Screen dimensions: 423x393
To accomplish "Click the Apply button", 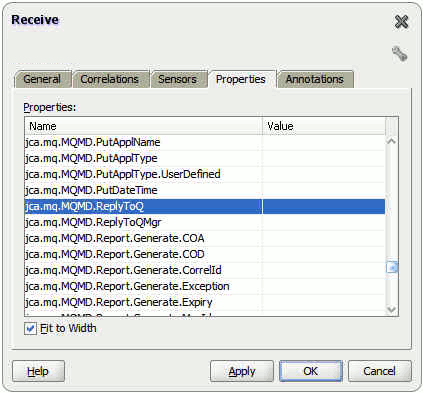I will pos(242,371).
